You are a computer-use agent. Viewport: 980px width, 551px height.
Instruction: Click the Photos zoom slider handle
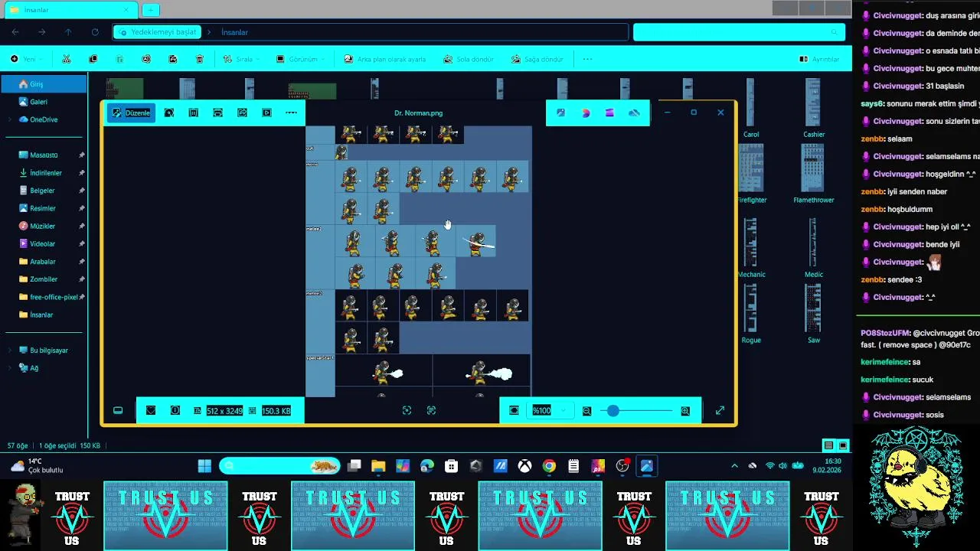tap(612, 411)
